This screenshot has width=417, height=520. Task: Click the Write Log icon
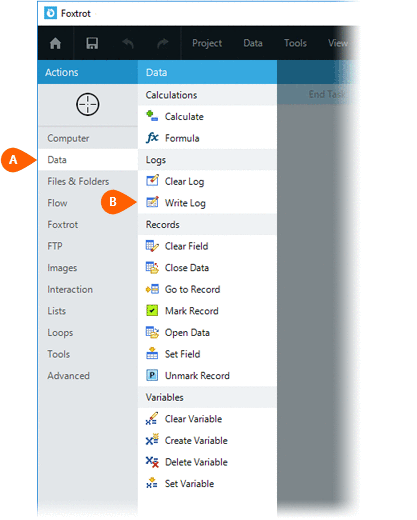[x=152, y=202]
